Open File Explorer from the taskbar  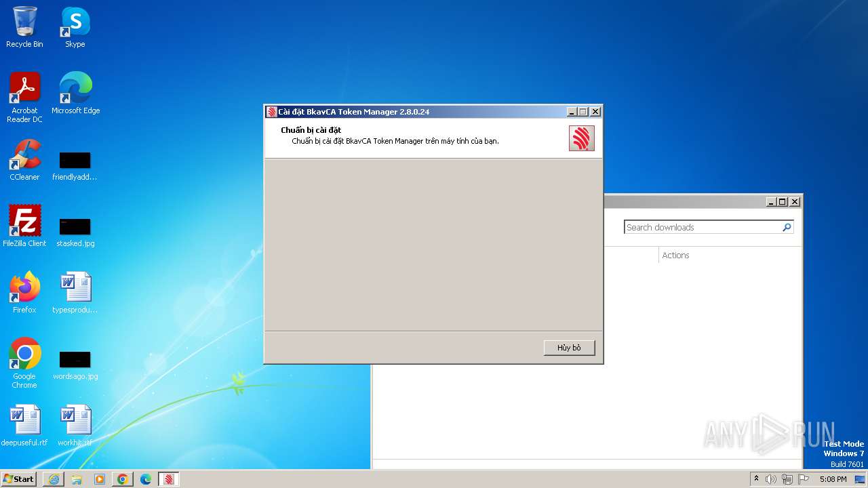[x=77, y=479]
